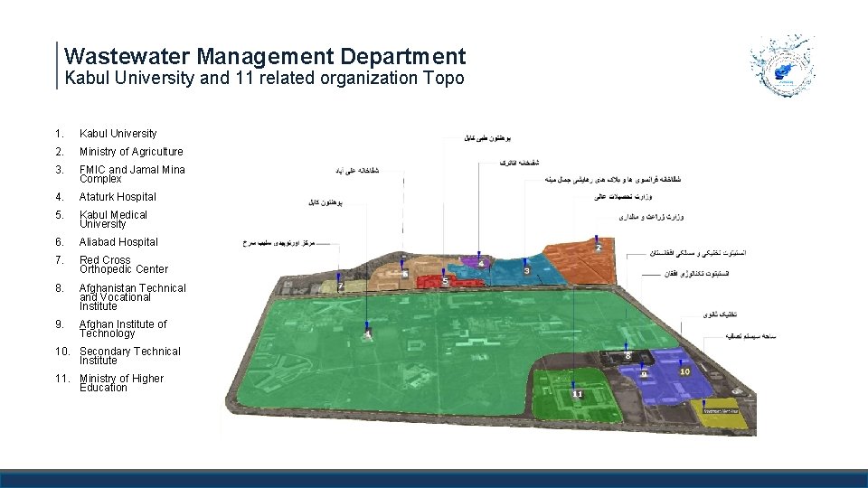
Task: Click map marker 4 on purple zone
Action: pos(481,264)
